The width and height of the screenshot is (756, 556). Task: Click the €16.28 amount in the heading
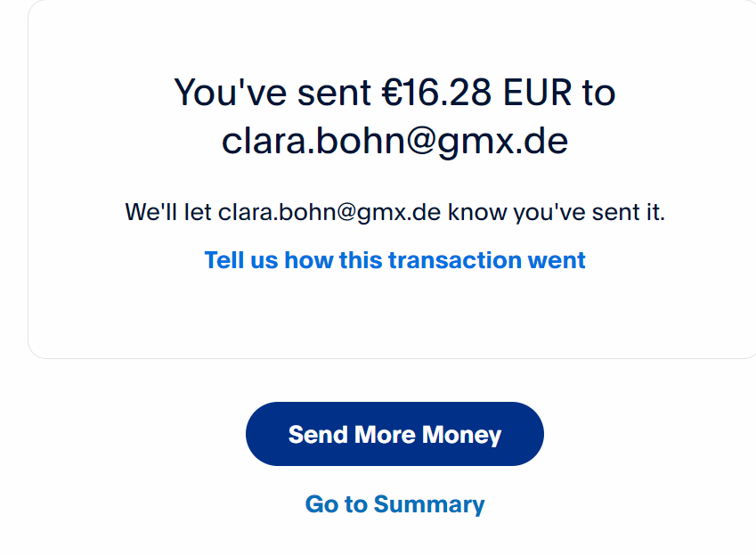tap(436, 93)
